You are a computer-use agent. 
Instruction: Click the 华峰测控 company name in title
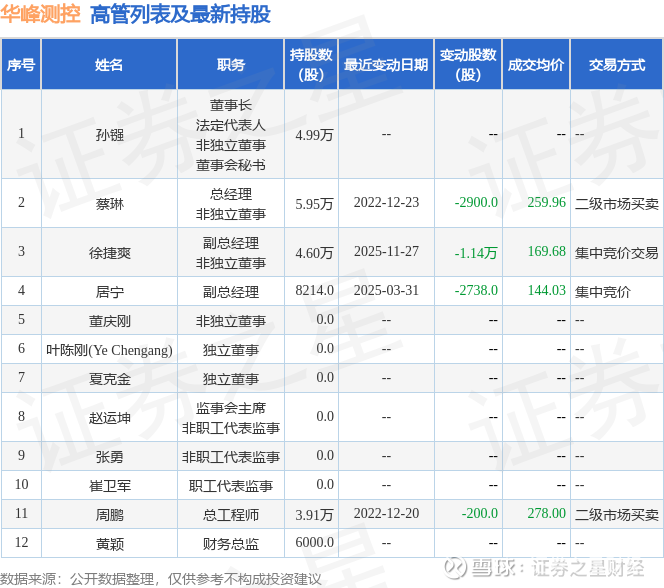40,14
